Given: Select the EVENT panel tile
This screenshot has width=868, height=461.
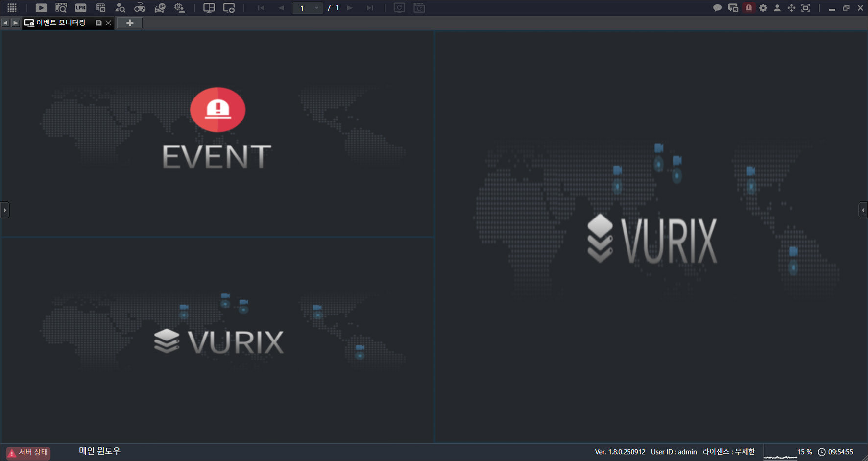Looking at the screenshot, I should point(217,134).
